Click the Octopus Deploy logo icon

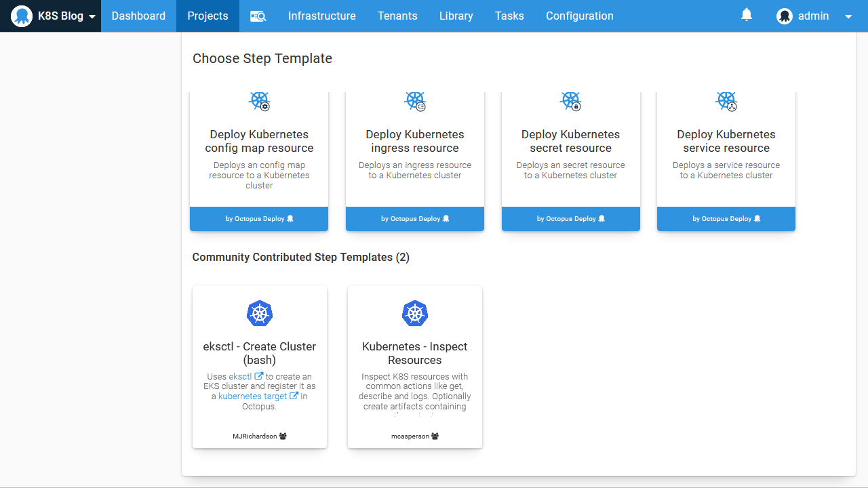(22, 16)
